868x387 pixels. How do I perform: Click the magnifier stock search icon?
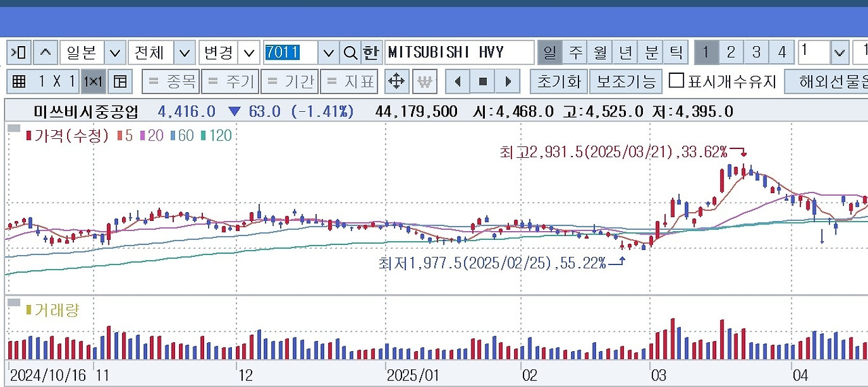pyautogui.click(x=350, y=52)
